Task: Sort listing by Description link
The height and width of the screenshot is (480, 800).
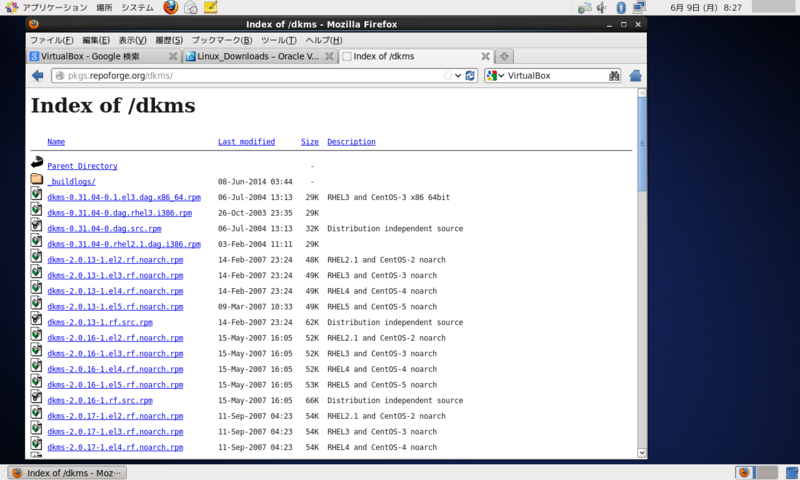Action: pos(351,142)
